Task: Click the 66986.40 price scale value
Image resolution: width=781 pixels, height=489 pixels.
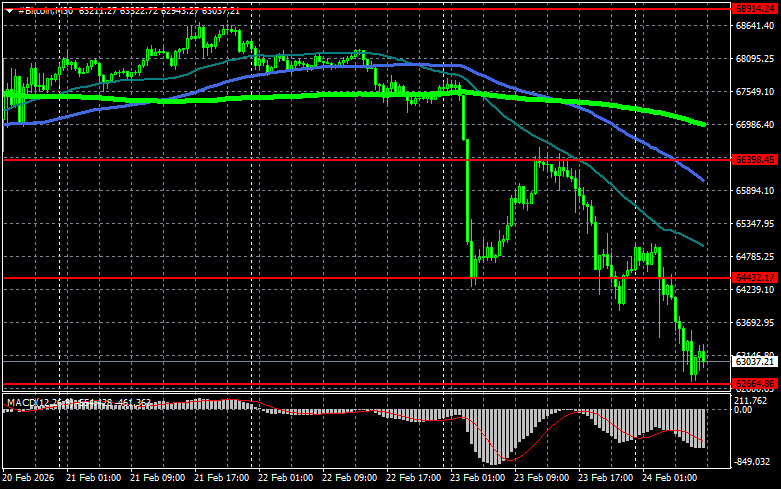Action: tap(755, 126)
